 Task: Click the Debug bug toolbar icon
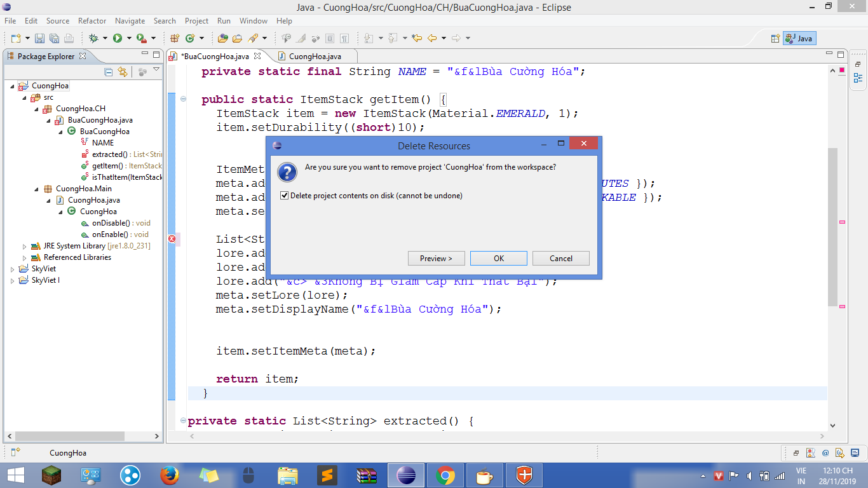click(94, 38)
